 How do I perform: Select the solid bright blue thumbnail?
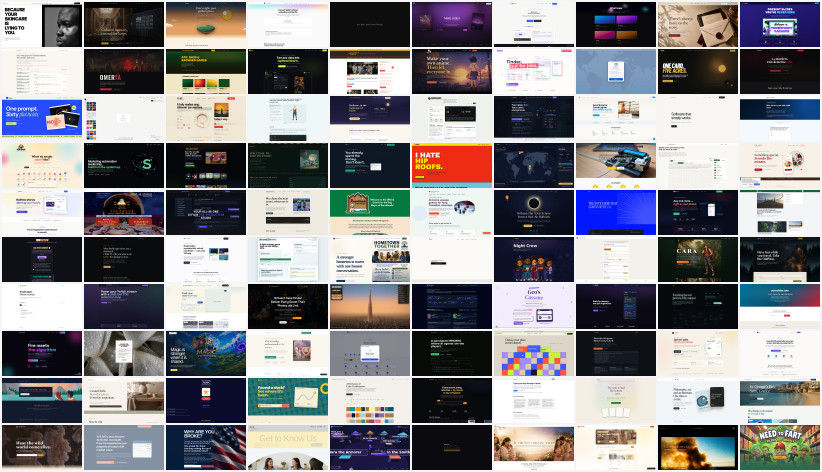click(x=616, y=212)
